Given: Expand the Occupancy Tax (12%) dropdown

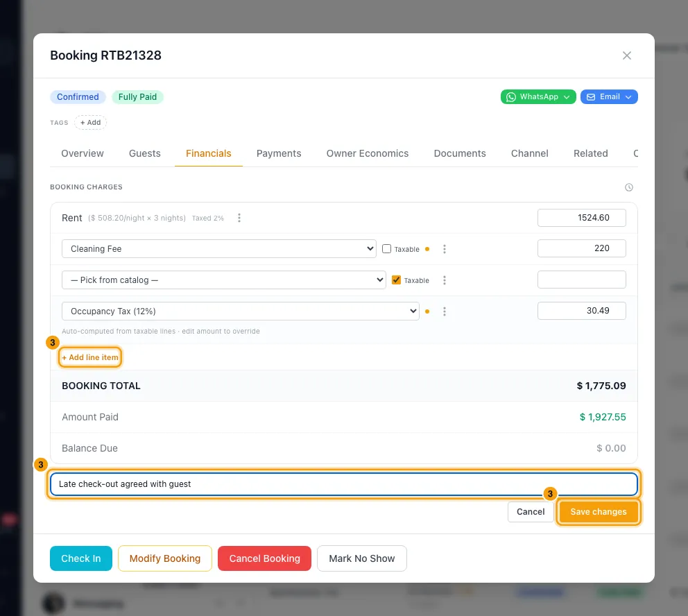Looking at the screenshot, I should [241, 311].
